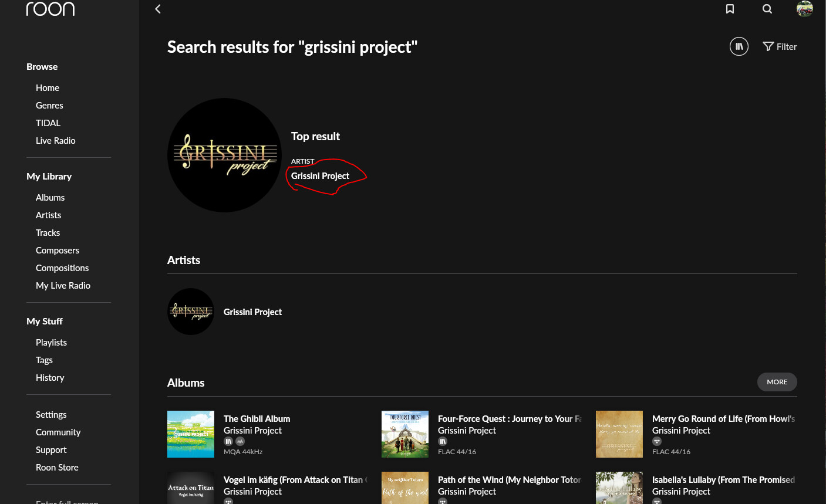Click the Albums section heading

click(186, 383)
